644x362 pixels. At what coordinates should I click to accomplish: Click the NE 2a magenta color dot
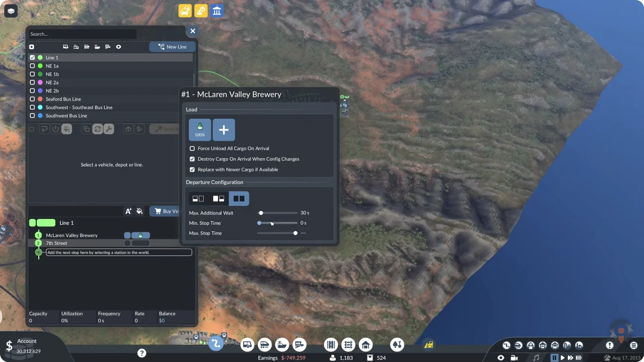point(40,82)
